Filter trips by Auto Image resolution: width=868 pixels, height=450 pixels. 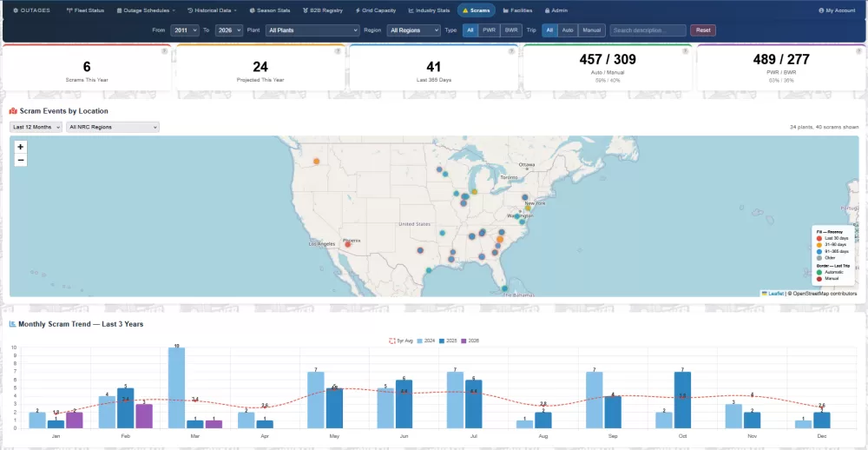568,30
